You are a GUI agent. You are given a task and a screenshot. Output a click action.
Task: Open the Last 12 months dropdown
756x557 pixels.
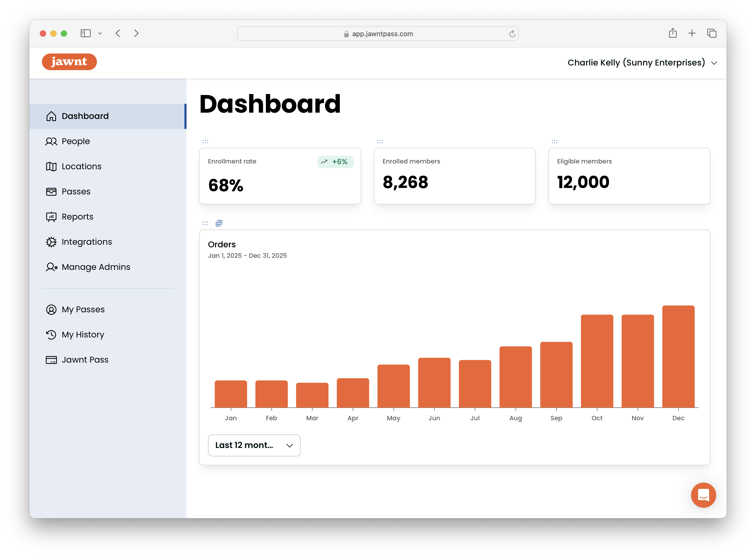(254, 445)
